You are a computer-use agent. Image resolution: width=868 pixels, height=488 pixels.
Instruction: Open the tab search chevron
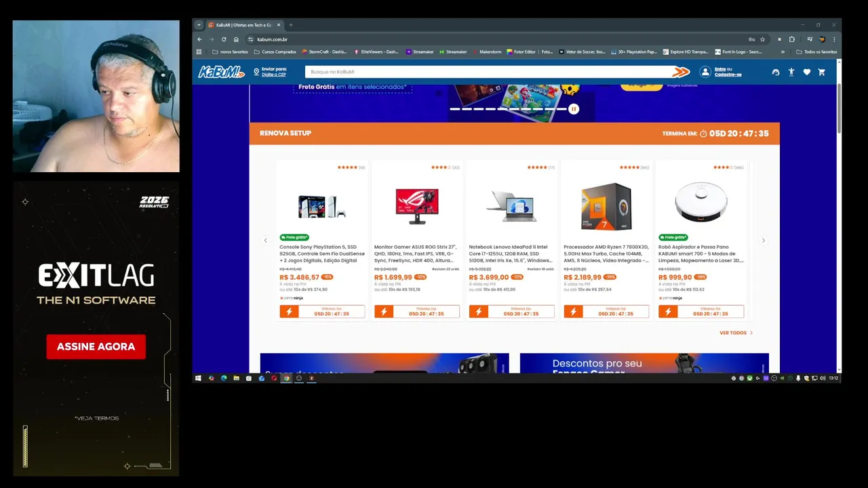point(199,25)
